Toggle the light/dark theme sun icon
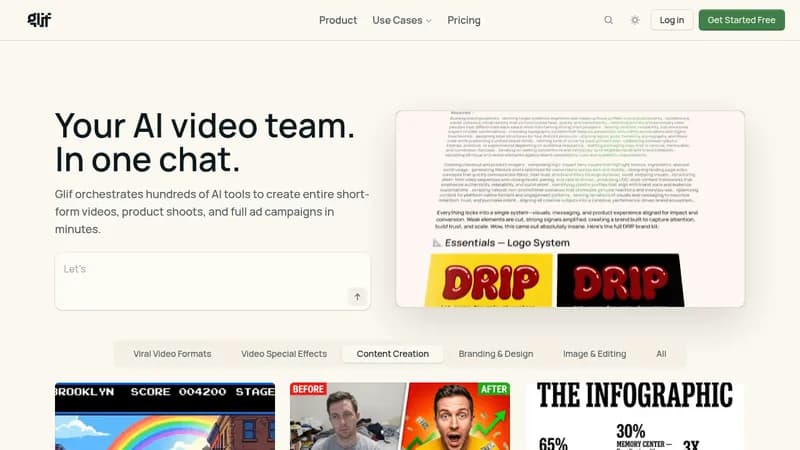 point(635,20)
